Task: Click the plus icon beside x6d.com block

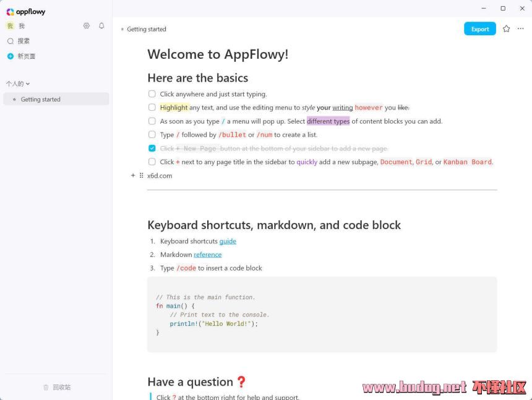Action: pyautogui.click(x=133, y=175)
